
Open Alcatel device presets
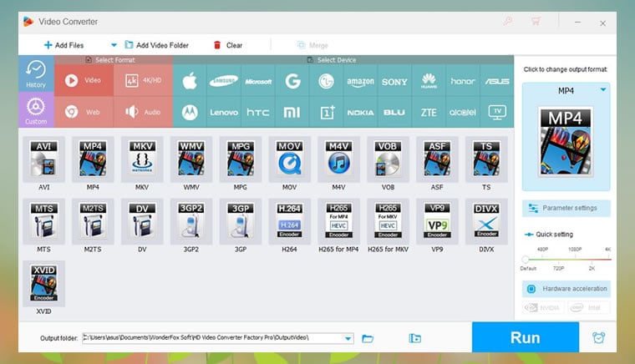pos(463,112)
